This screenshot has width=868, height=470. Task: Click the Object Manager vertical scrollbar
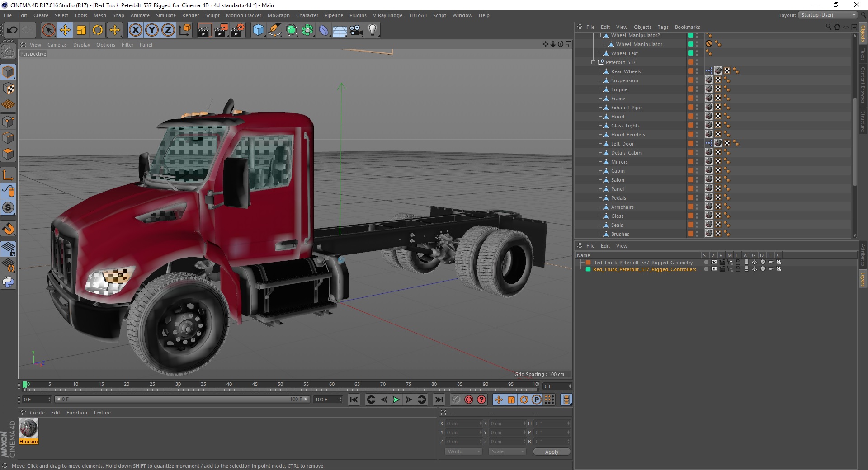pos(854,142)
